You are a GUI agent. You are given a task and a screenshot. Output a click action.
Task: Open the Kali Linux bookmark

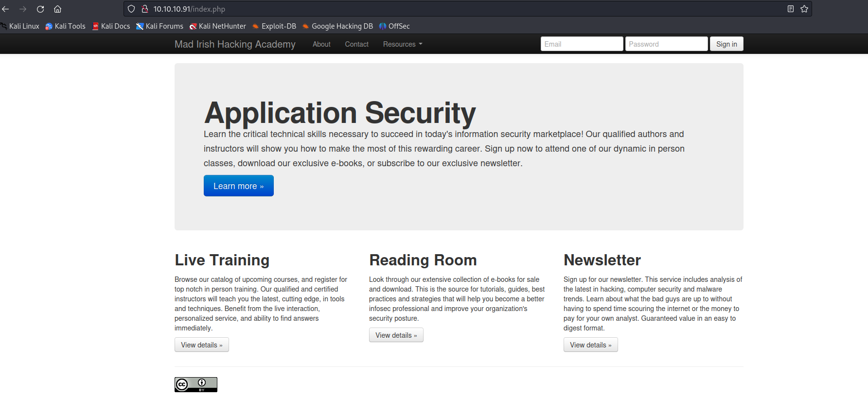[x=20, y=26]
